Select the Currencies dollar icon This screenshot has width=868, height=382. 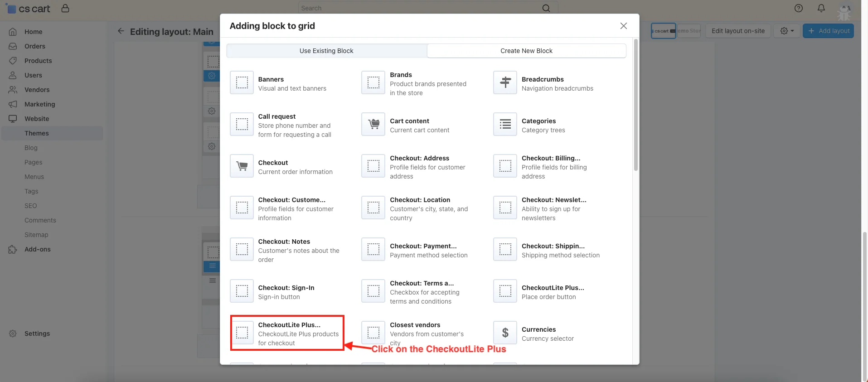pos(505,333)
